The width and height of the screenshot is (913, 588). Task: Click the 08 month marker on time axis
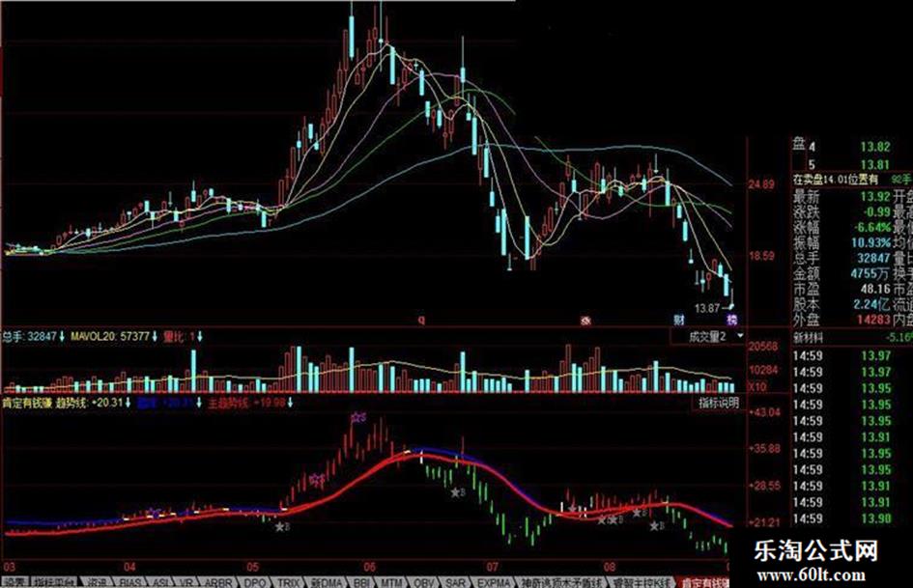coord(610,567)
